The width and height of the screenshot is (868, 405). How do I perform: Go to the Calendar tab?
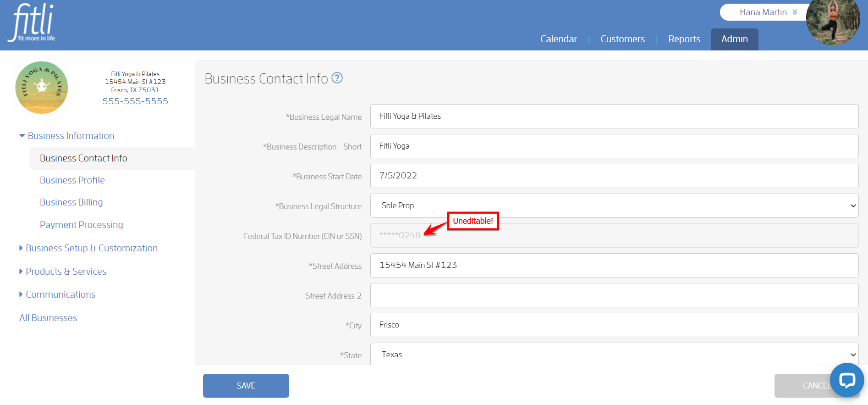click(558, 39)
